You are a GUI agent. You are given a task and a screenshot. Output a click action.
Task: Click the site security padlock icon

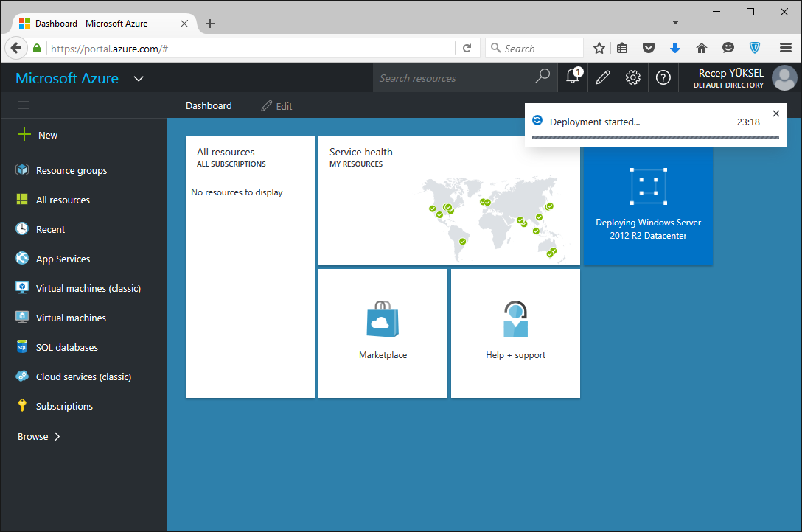(36, 48)
